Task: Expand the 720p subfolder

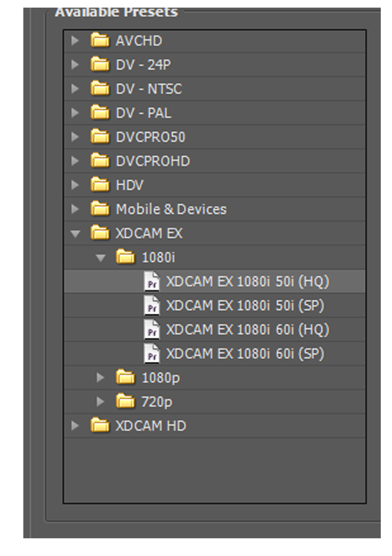Action: [x=100, y=402]
